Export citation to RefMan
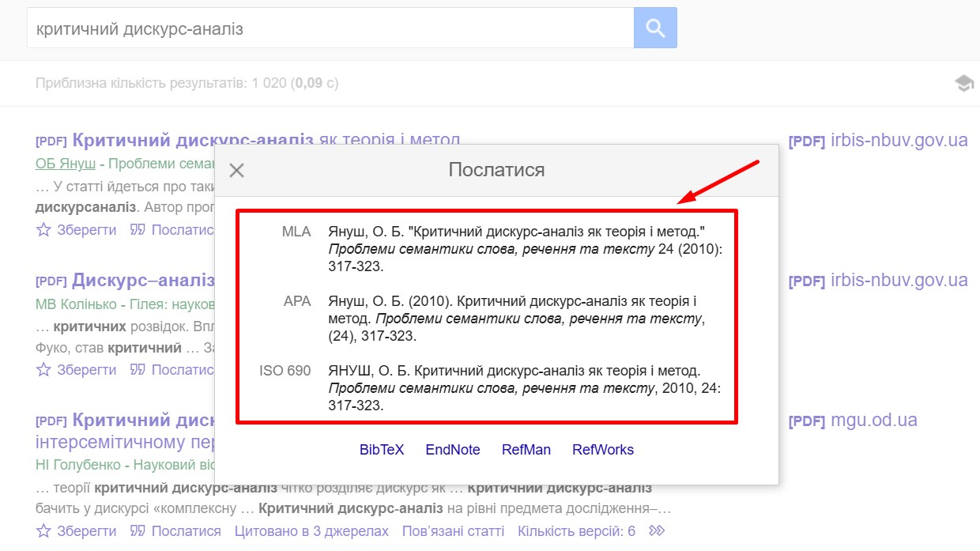The image size is (980, 551). pyautogui.click(x=526, y=450)
